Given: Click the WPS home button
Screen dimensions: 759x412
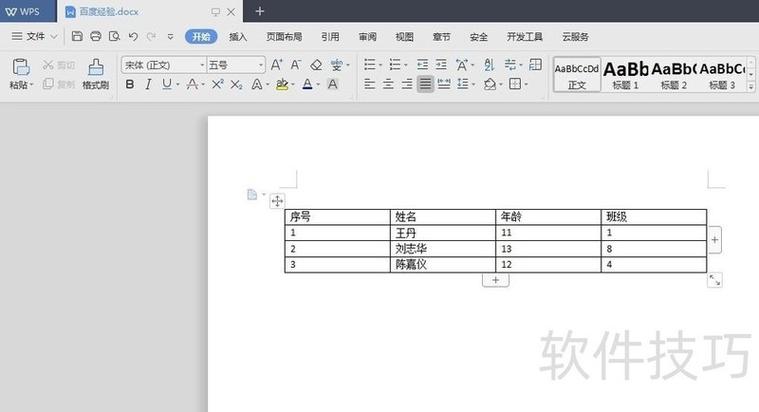Looking at the screenshot, I should click(x=23, y=11).
